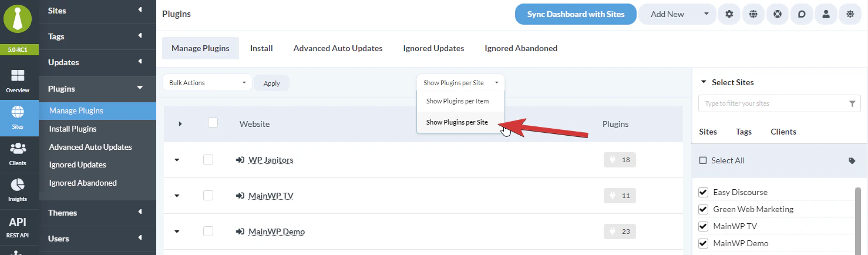Screen dimensions: 868x255
Task: Check the MainWP Demo row checkbox in the table
Action: pos(208,231)
